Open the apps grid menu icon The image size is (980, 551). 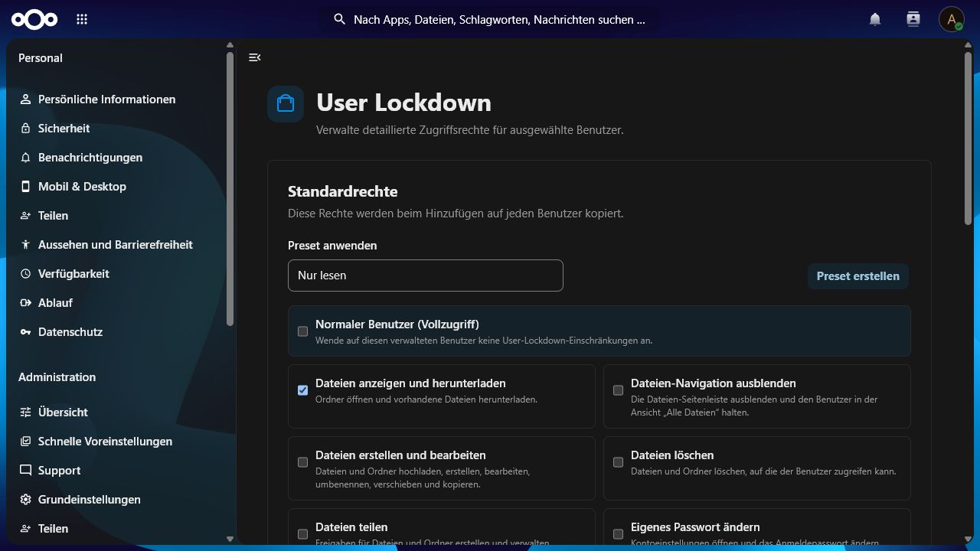[x=82, y=20]
